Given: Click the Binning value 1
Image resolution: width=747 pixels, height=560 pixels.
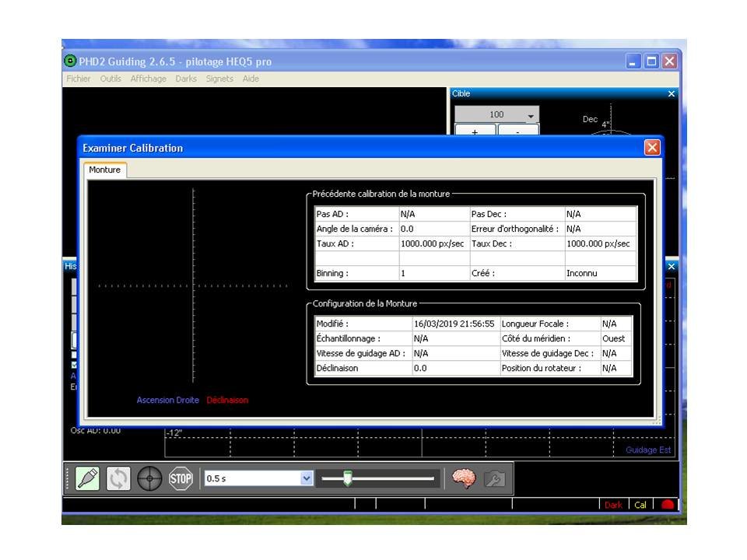Looking at the screenshot, I should 434,273.
